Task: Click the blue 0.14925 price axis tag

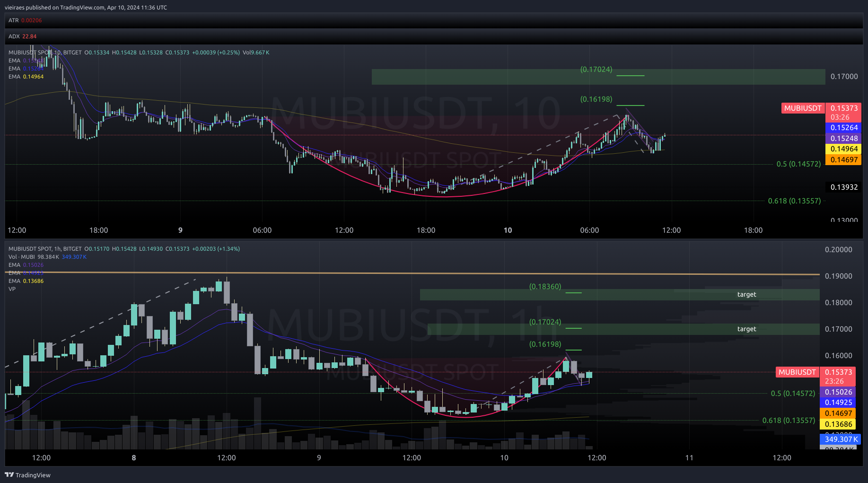Action: click(838, 403)
